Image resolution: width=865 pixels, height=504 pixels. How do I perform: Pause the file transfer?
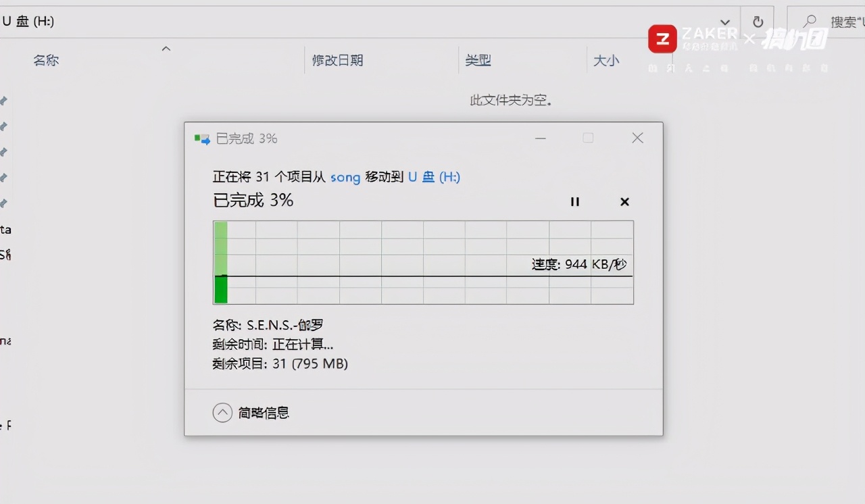point(575,201)
